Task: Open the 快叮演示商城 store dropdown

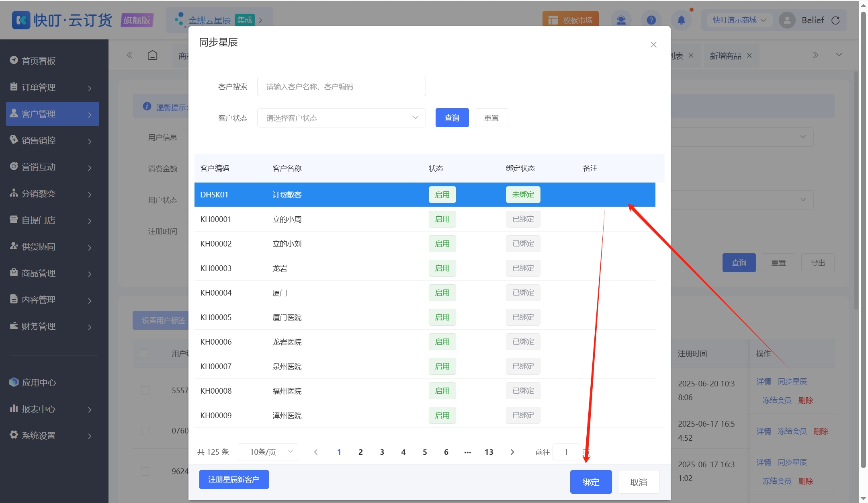Action: [739, 20]
